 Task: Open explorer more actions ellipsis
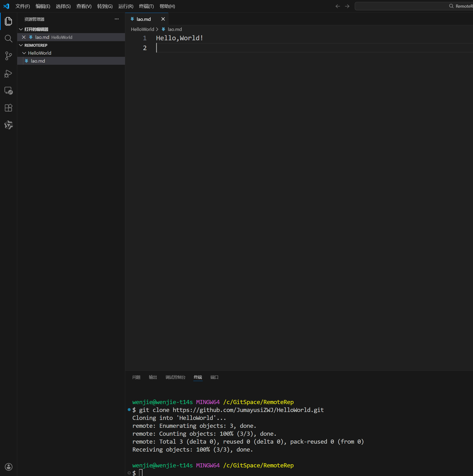click(117, 19)
